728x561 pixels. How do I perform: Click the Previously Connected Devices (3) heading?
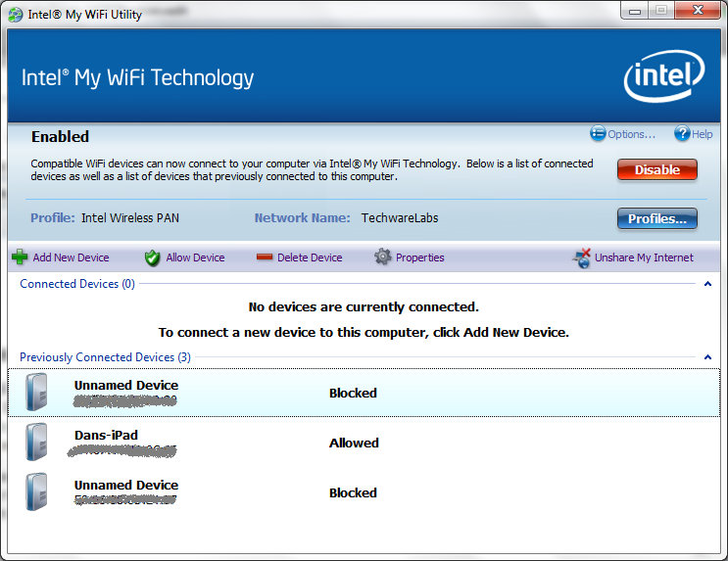tap(106, 357)
